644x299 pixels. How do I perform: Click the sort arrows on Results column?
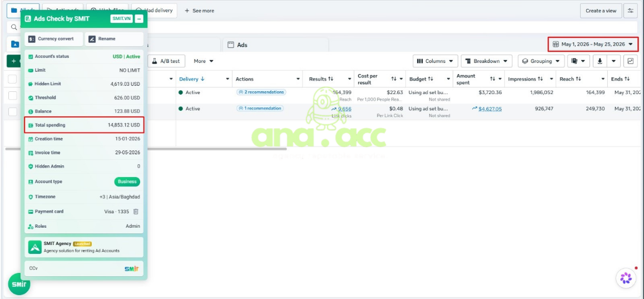coord(330,79)
